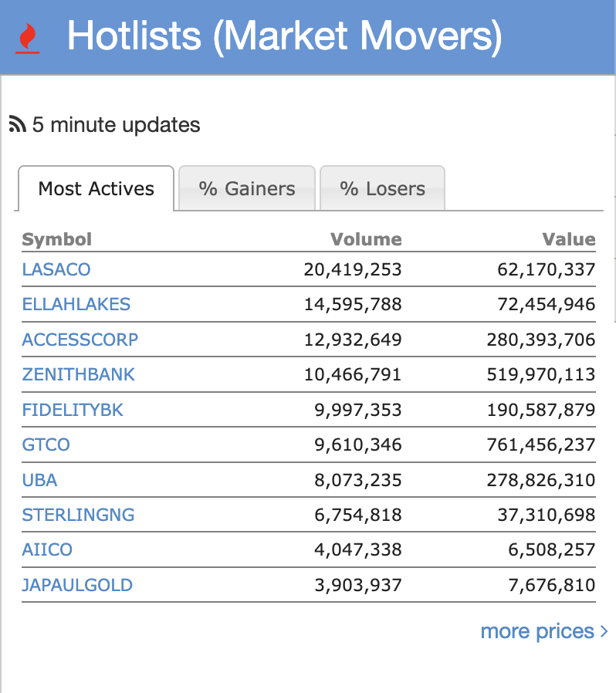Screen dimensions: 616x693
Task: Click the Symbol column header
Action: pyautogui.click(x=57, y=239)
